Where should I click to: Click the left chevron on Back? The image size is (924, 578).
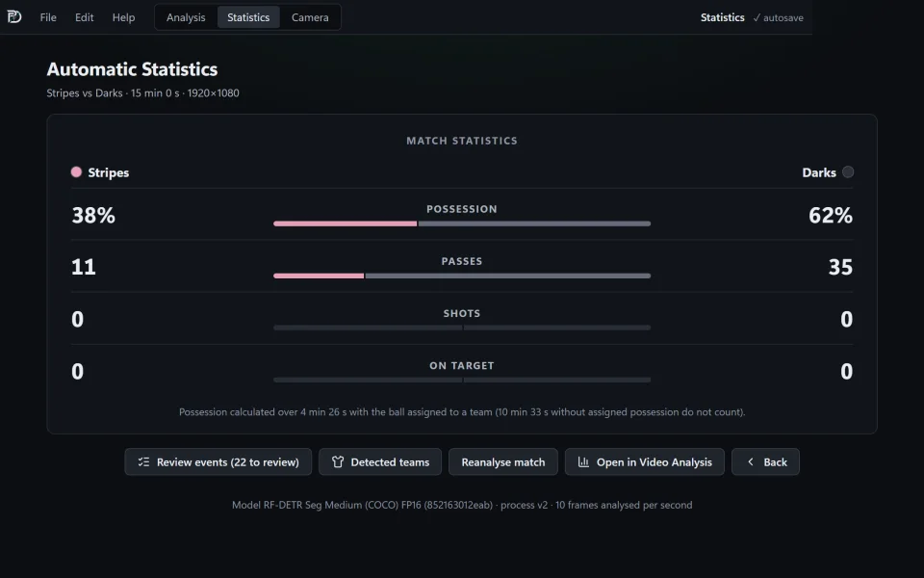[x=750, y=461]
